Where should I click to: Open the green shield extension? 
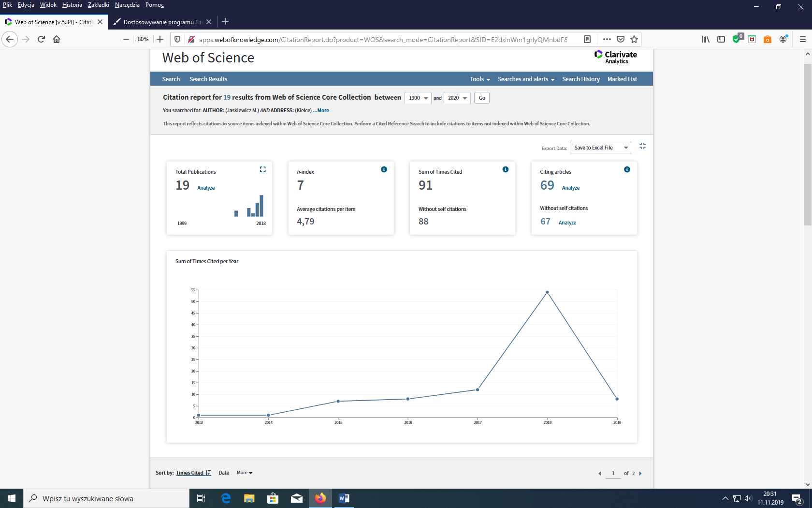pos(737,39)
